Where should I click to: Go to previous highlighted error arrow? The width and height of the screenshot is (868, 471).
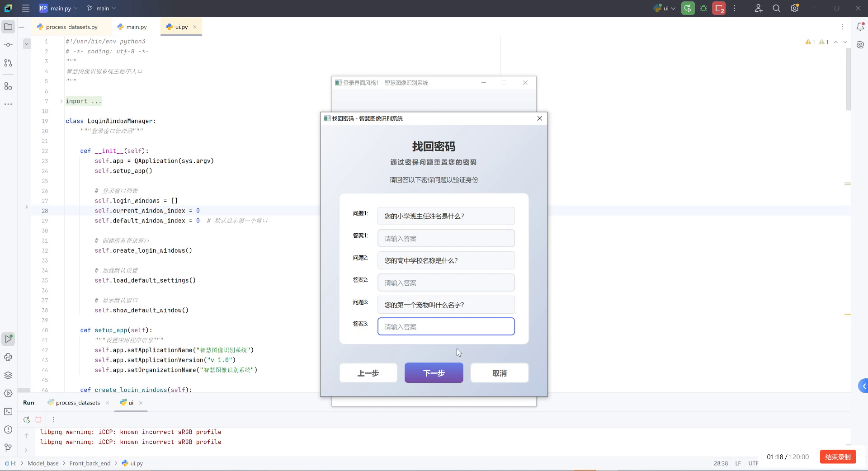pos(835,42)
